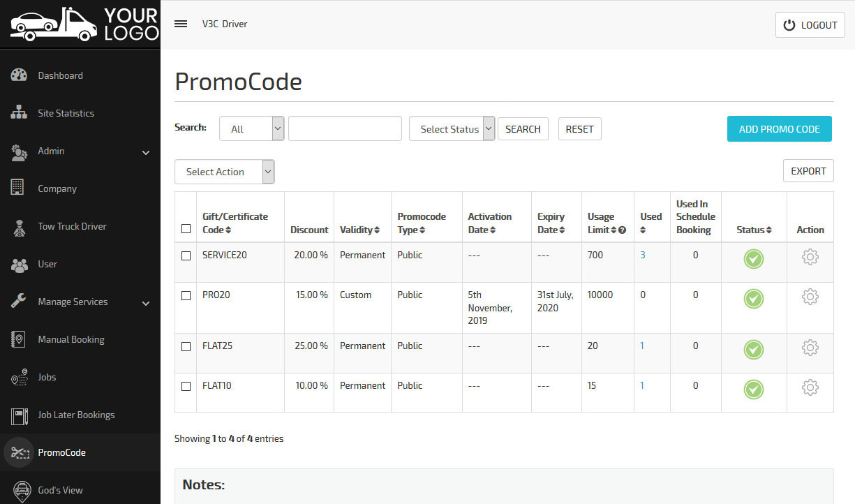Screen dimensions: 855x504
Task: Tick the checkbox for FLAT10 row
Action: tap(186, 386)
